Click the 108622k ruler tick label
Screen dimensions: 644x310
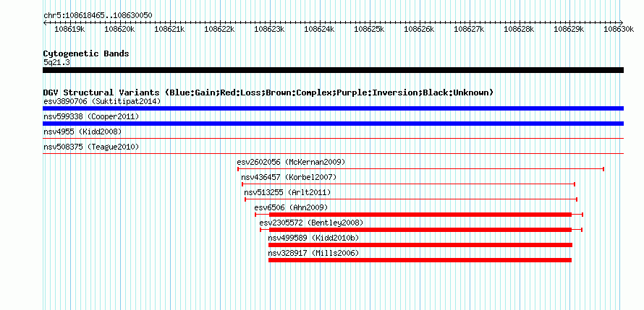(x=220, y=29)
